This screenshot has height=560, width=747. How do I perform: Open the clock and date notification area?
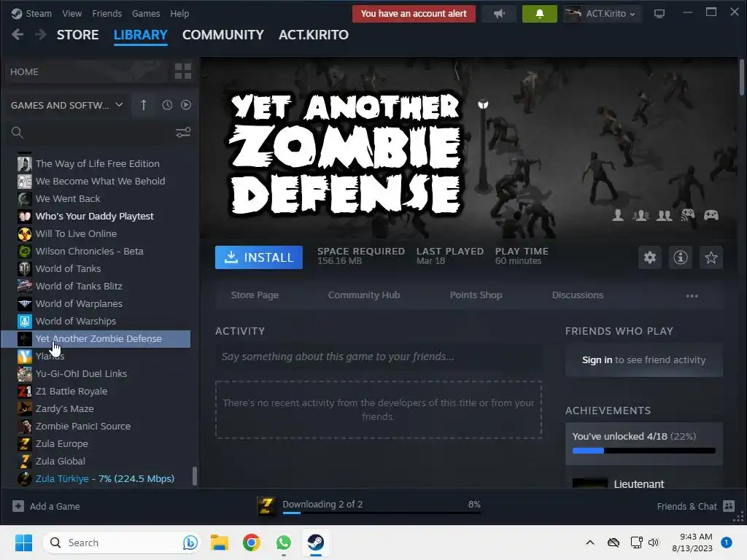[692, 542]
